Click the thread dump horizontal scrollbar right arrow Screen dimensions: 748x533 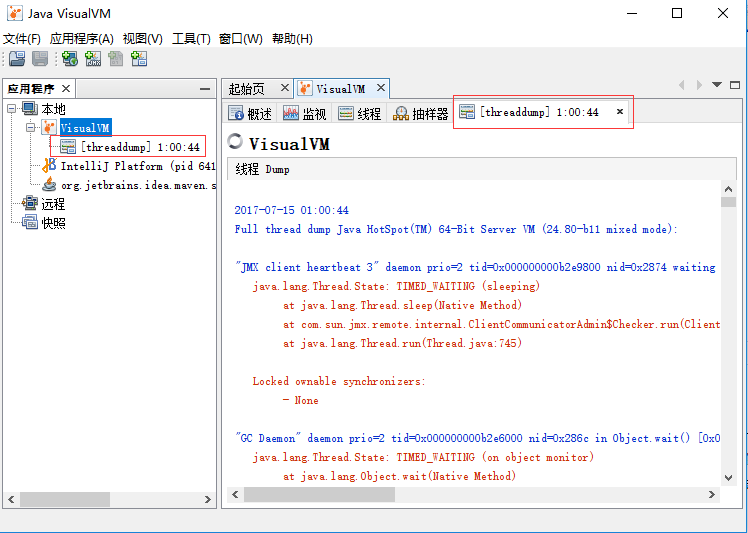click(x=712, y=494)
